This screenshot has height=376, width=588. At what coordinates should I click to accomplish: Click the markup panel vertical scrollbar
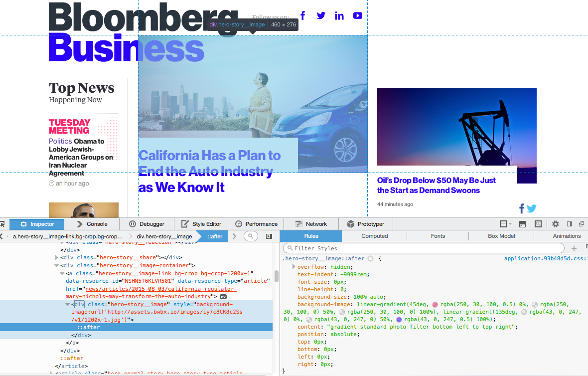point(277,276)
